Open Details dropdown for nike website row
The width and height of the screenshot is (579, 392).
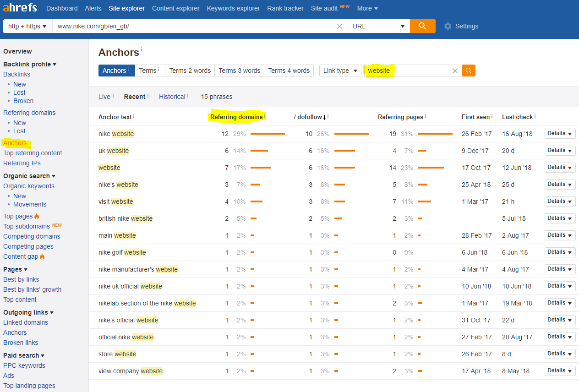[560, 133]
